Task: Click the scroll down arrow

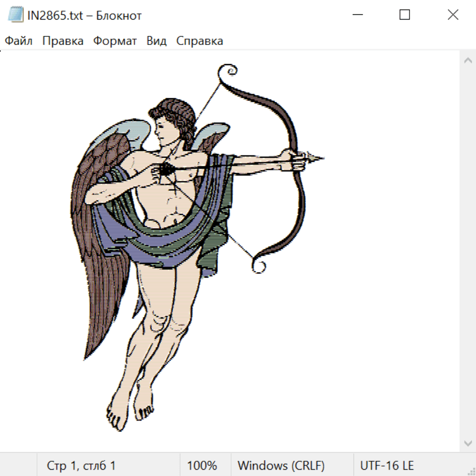Action: coord(468,442)
